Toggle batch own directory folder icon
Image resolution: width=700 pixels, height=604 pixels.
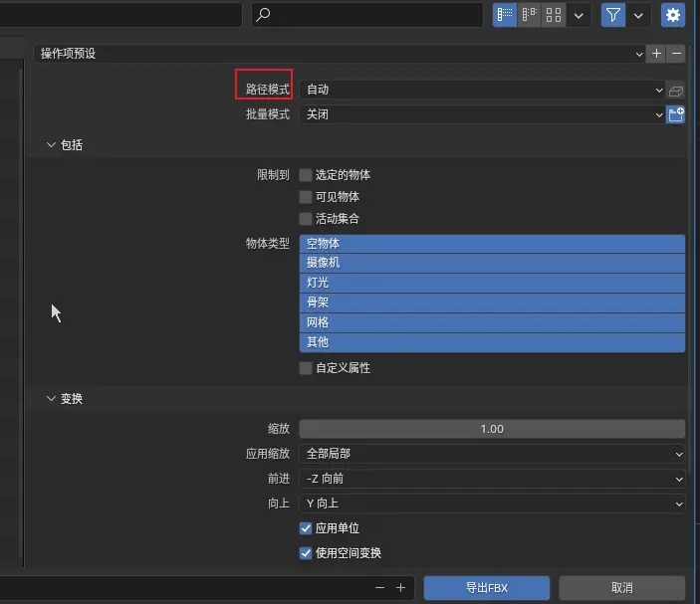click(676, 114)
